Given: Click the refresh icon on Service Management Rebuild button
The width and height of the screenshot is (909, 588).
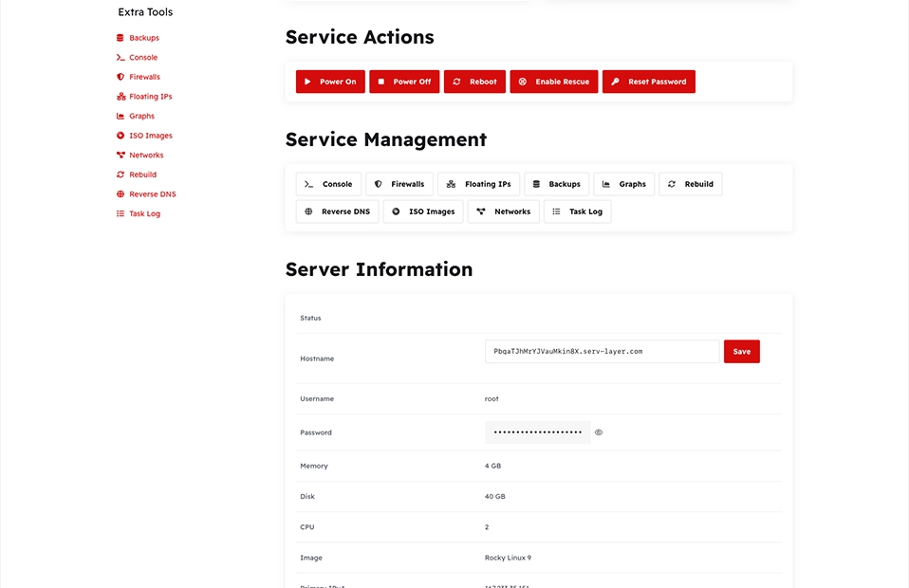Looking at the screenshot, I should [x=672, y=184].
